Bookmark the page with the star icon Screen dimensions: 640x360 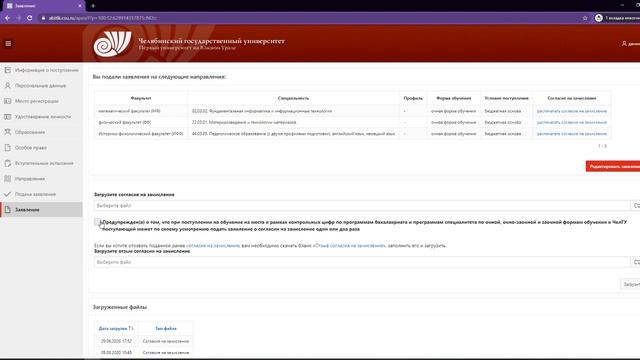585,18
